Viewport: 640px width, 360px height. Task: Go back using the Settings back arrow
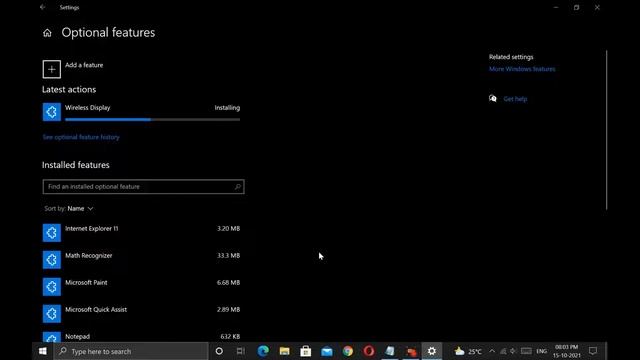point(43,7)
